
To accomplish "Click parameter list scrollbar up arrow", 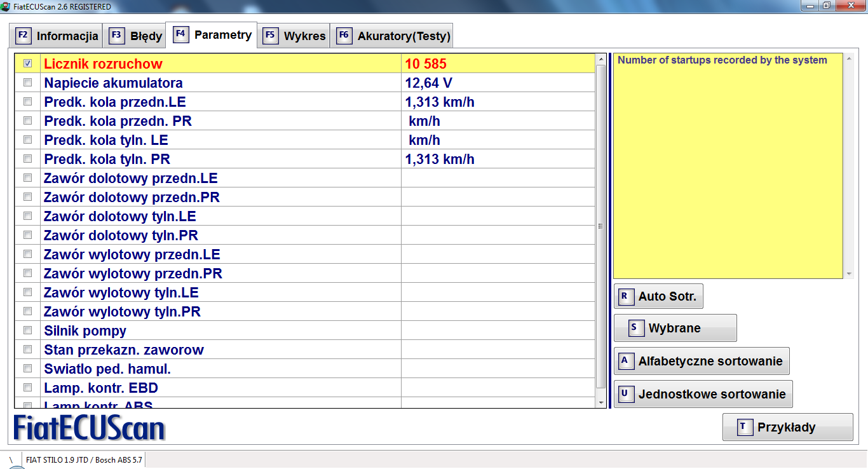I will [x=601, y=59].
